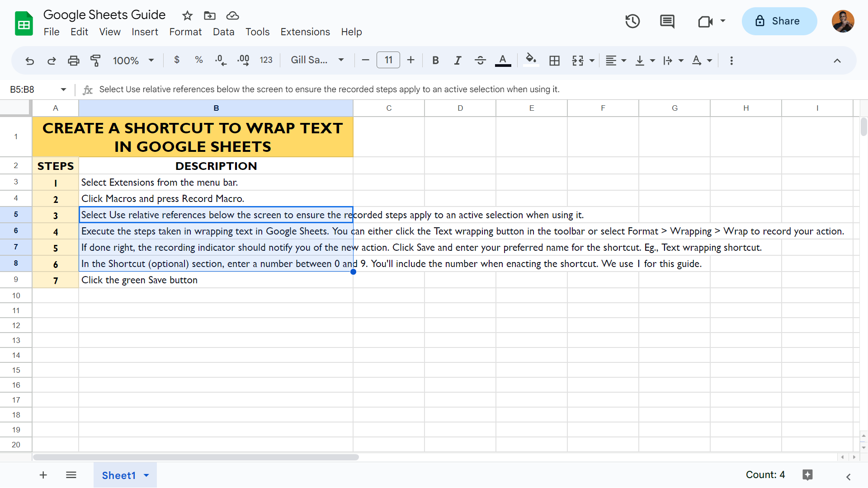Open the Sheet1 tab menu
868x488 pixels.
coord(146,475)
